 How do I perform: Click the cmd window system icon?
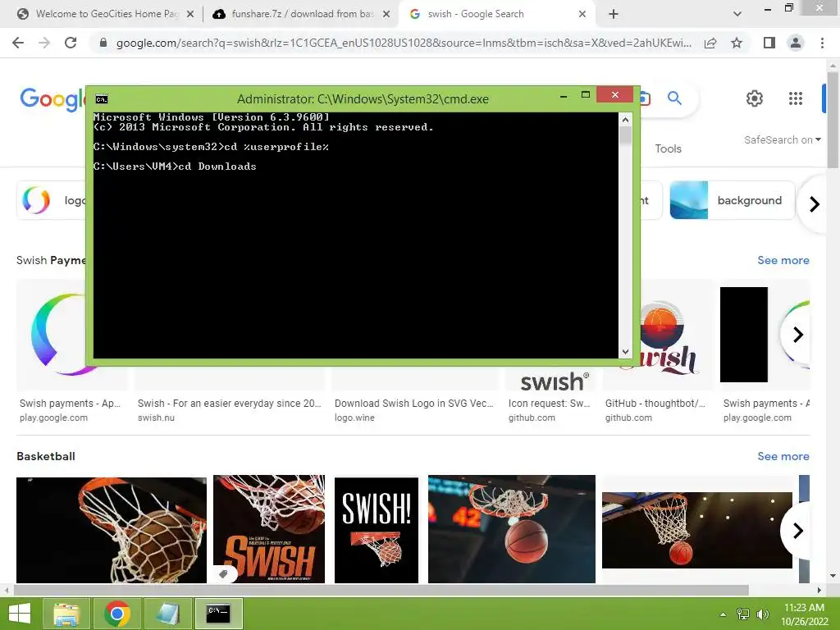tap(101, 99)
